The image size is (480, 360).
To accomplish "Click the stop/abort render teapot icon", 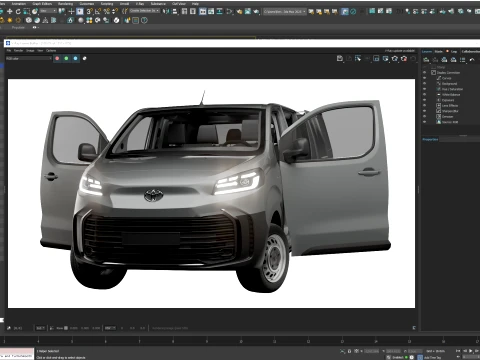I will point(404,59).
